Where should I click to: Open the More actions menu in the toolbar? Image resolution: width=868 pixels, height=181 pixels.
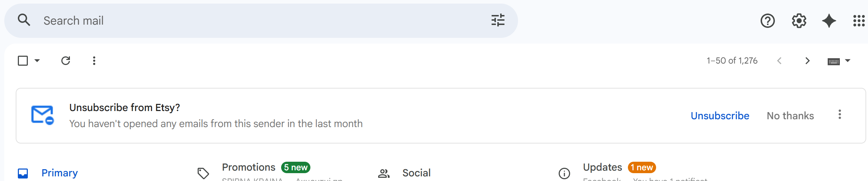[x=94, y=61]
